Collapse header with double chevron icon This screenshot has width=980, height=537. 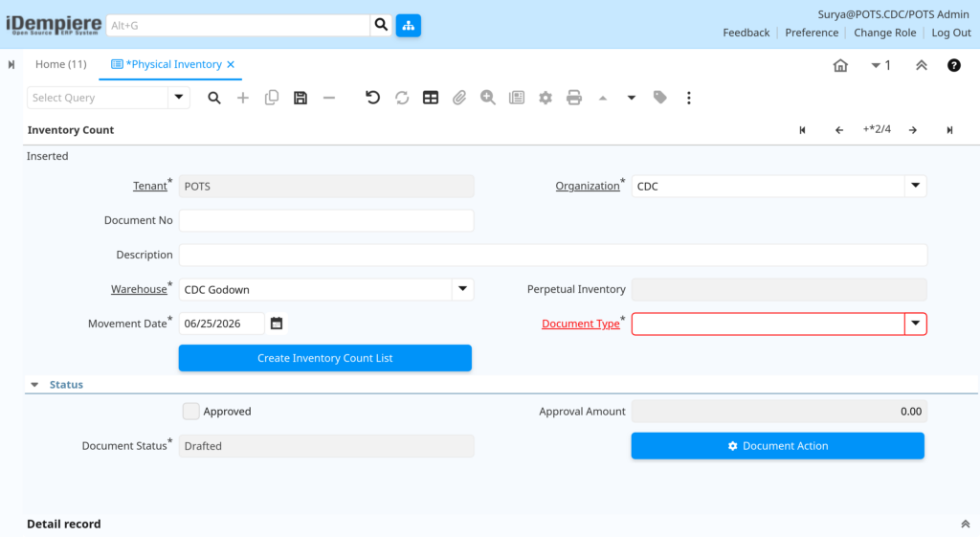coord(922,65)
